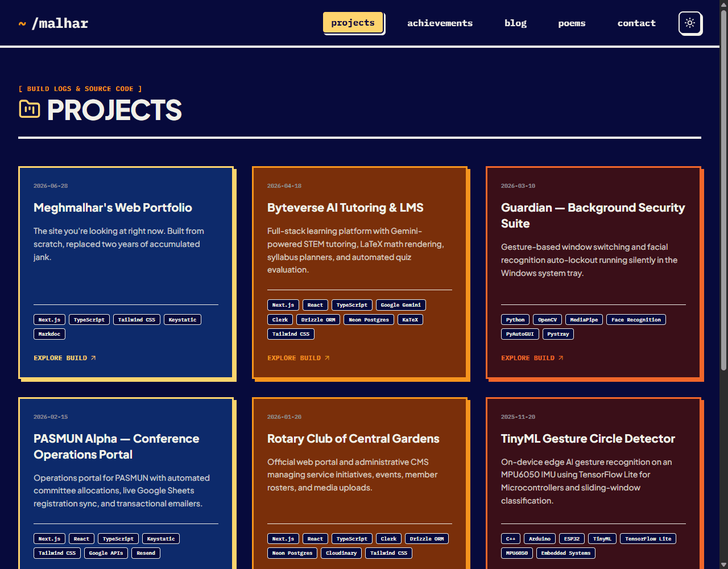This screenshot has height=569, width=728.
Task: Click KaTeX tag on Byteverse card
Action: [410, 320]
